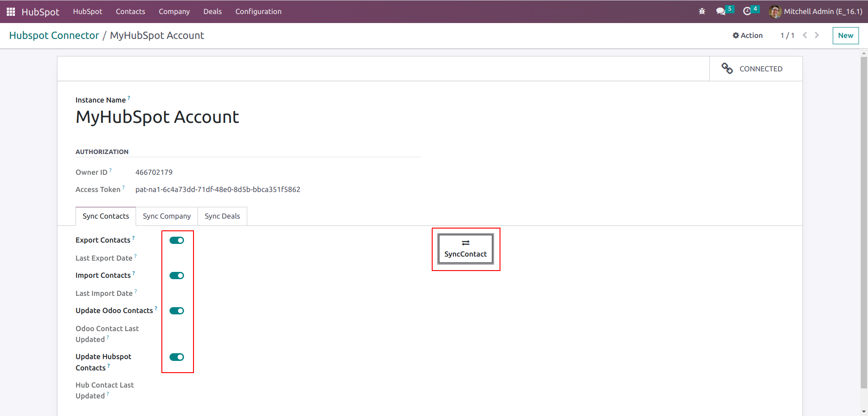868x416 pixels.
Task: Click the help mark beside Last Export Date
Action: [135, 256]
